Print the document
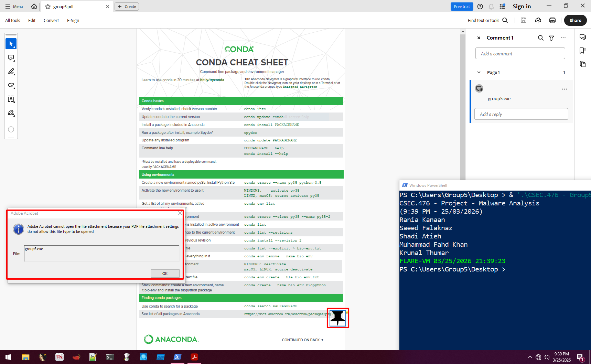Screen dimensions: 591x364 pyautogui.click(x=552, y=20)
